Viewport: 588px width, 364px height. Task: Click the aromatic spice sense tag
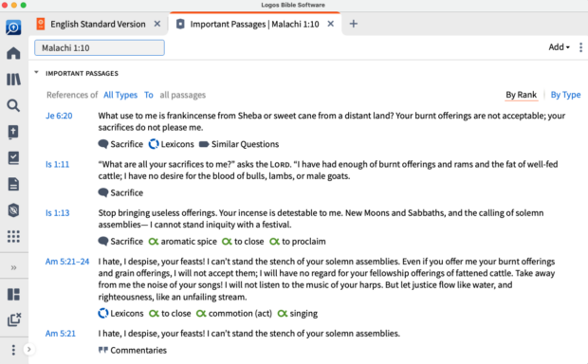pyautogui.click(x=183, y=242)
